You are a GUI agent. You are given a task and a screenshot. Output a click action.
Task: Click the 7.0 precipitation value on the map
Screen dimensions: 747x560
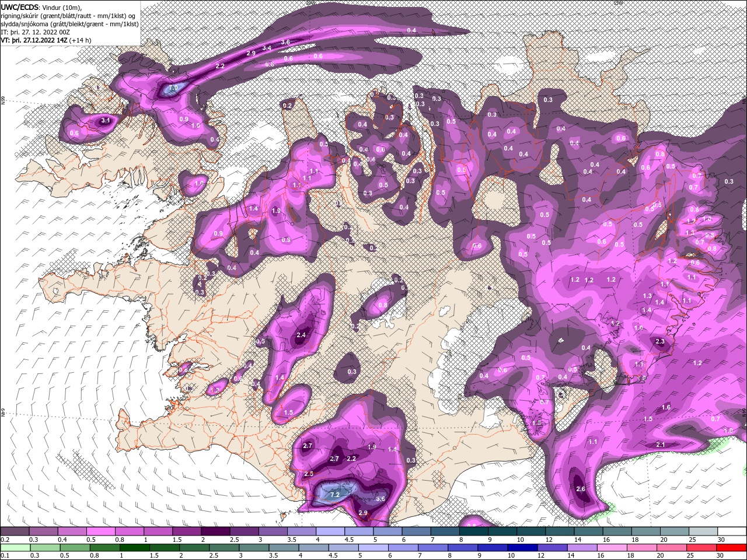(x=173, y=89)
